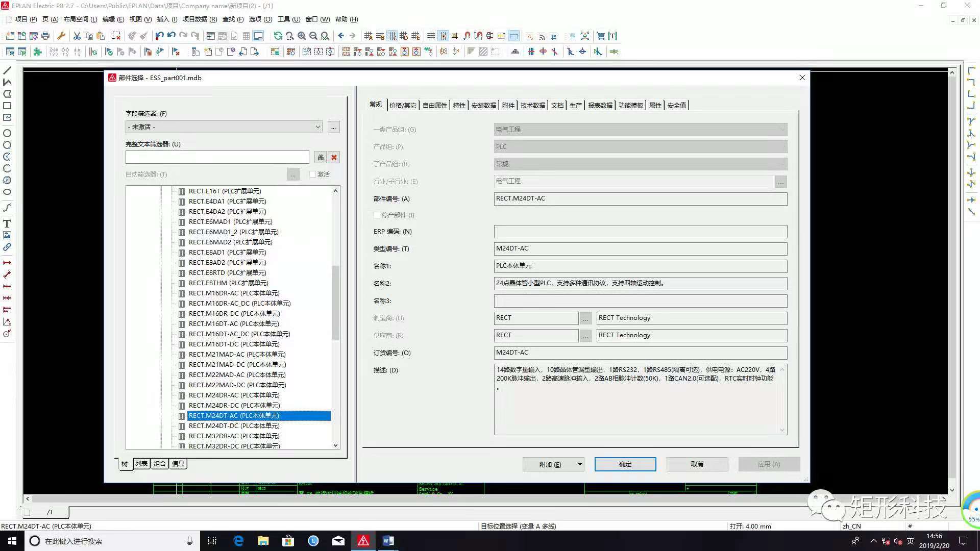This screenshot has width=980, height=551.
Task: Open the 插入 menu
Action: tap(167, 19)
